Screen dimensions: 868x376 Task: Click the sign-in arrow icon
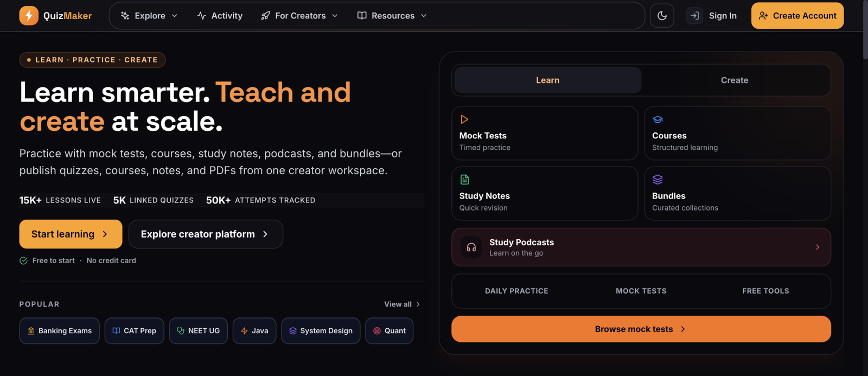click(x=694, y=16)
